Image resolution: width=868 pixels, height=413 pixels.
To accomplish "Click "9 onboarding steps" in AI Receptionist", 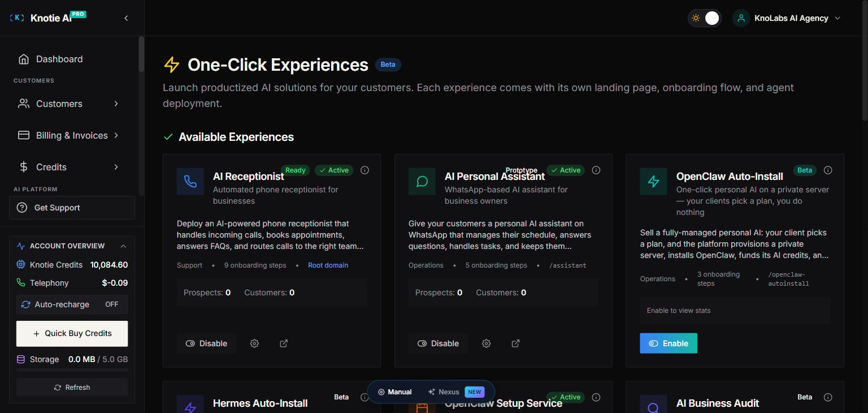I will pos(255,265).
